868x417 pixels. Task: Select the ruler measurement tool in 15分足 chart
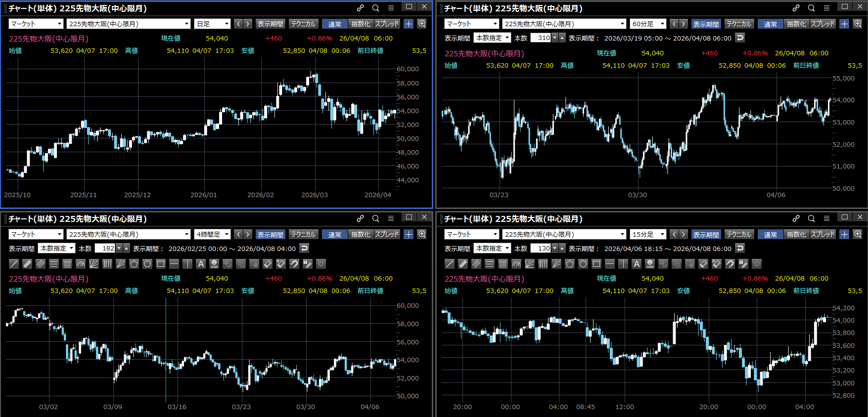[463, 264]
